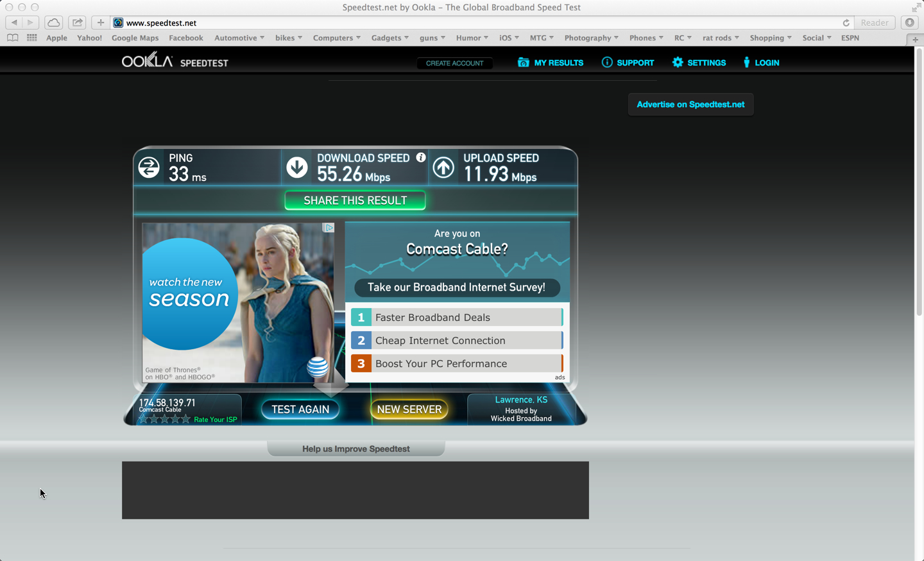The image size is (924, 561).
Task: Open Advertise on Speedtest.net link
Action: [x=690, y=104]
